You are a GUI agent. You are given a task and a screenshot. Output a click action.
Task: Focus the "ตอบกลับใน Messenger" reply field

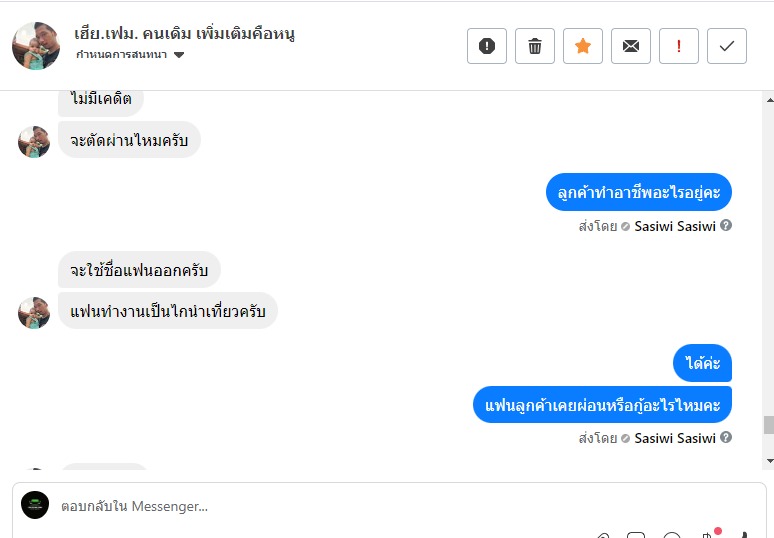pyautogui.click(x=300, y=506)
